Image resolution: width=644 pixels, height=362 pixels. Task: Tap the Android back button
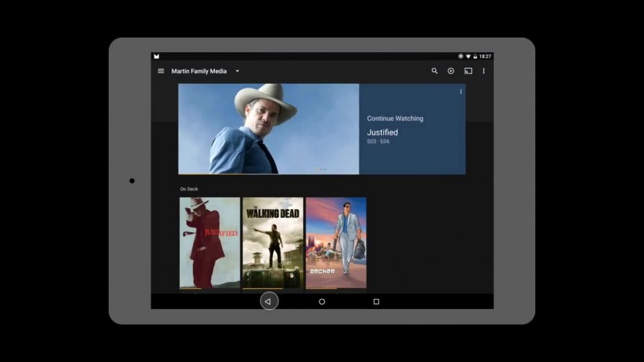click(x=269, y=301)
